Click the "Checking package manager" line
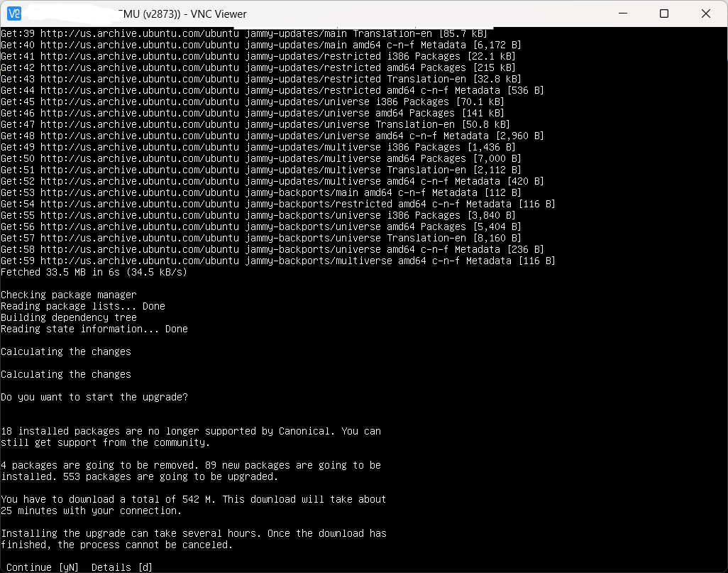Image resolution: width=728 pixels, height=573 pixels. coord(69,295)
